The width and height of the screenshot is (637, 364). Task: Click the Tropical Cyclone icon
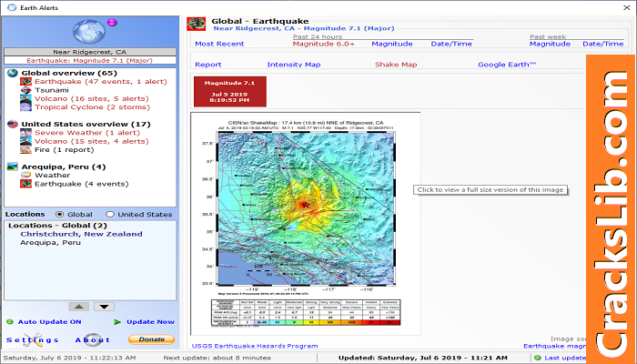(25, 107)
